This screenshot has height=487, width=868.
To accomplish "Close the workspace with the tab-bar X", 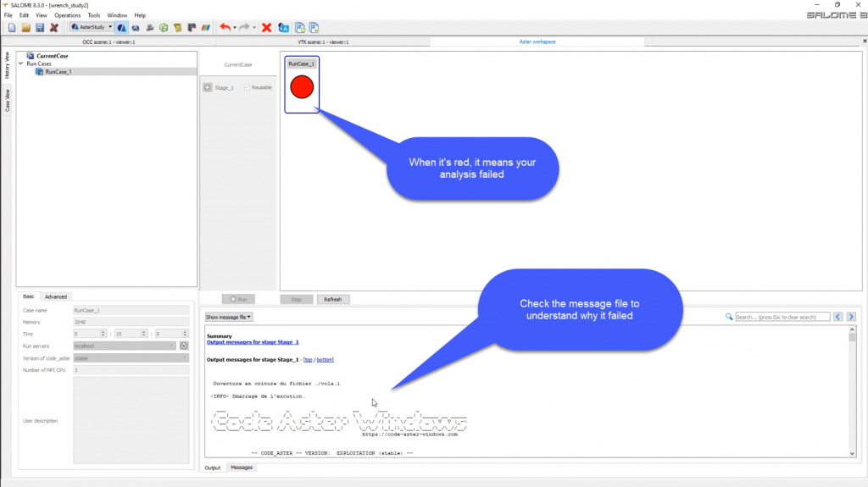I will (x=864, y=41).
